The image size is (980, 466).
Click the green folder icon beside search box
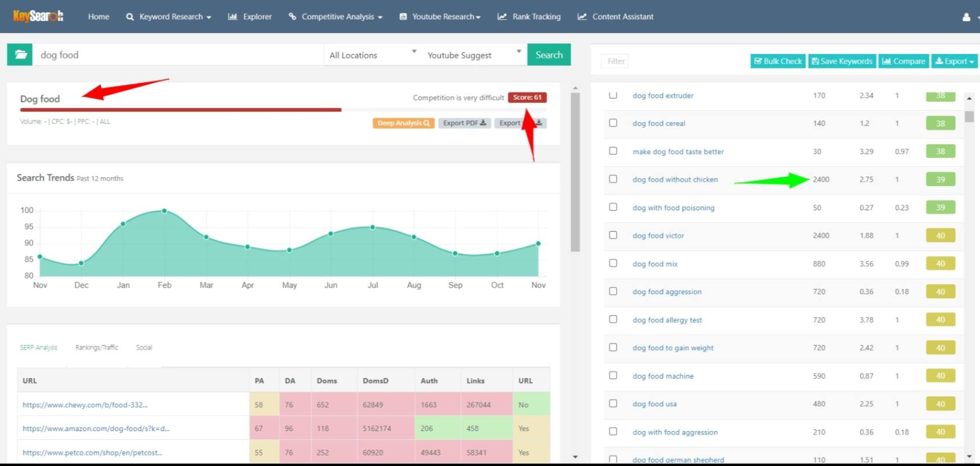click(20, 55)
